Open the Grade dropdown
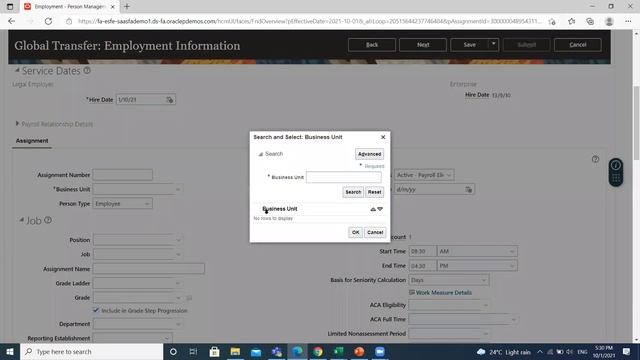640x360 pixels. pyautogui.click(x=178, y=298)
